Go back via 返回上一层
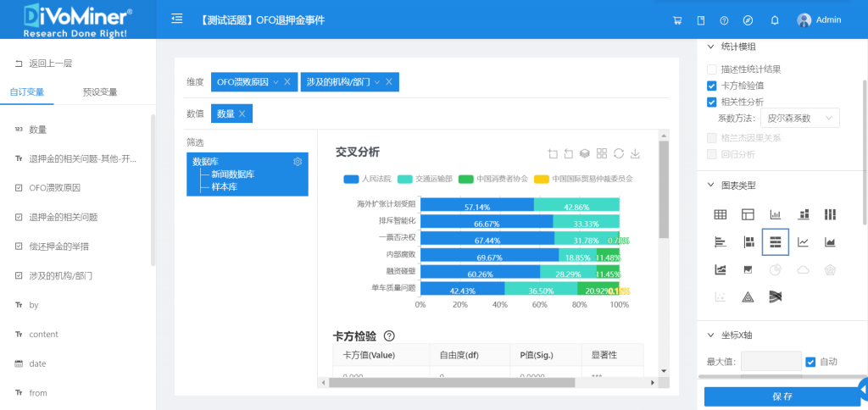868x410 pixels. point(44,64)
